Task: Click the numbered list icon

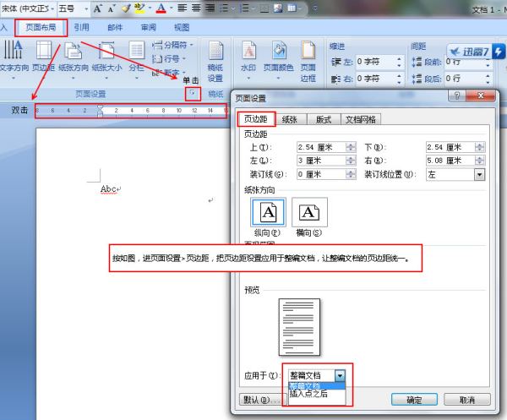Action: (x=246, y=8)
